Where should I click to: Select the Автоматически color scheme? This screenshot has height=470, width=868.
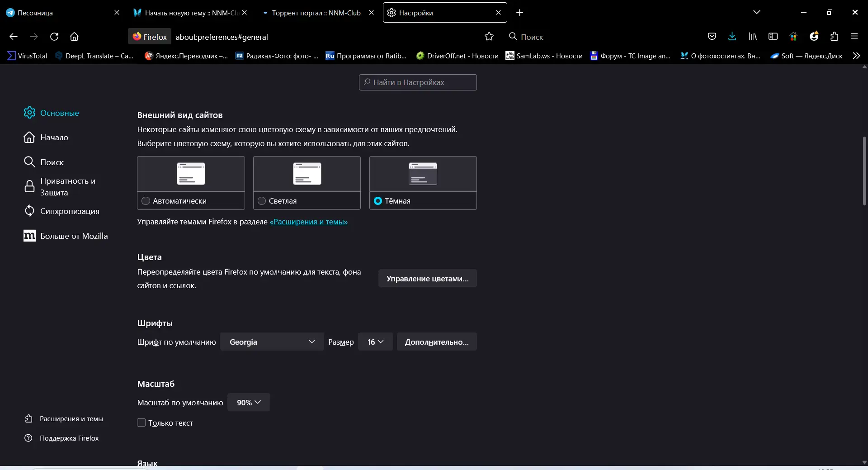146,201
